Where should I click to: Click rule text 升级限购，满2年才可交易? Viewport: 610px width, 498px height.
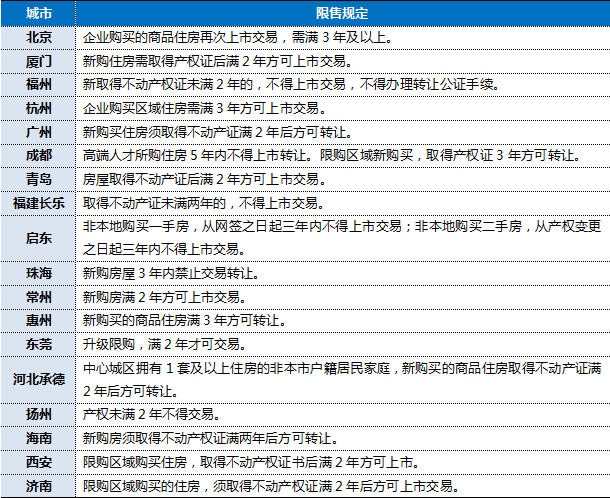[164, 344]
